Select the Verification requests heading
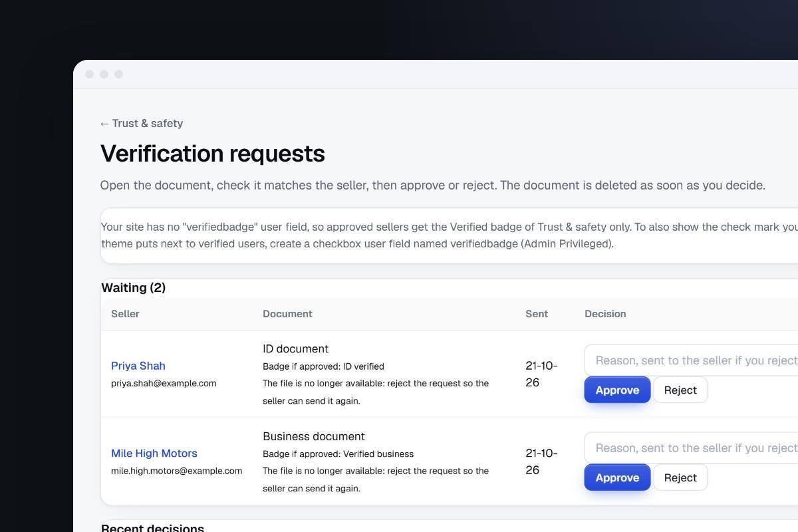 click(x=213, y=154)
